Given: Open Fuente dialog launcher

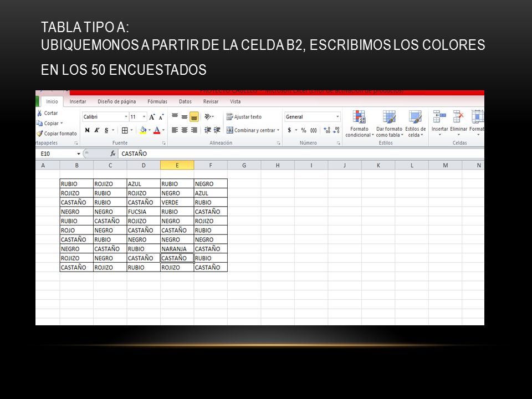Looking at the screenshot, I should pos(163,143).
